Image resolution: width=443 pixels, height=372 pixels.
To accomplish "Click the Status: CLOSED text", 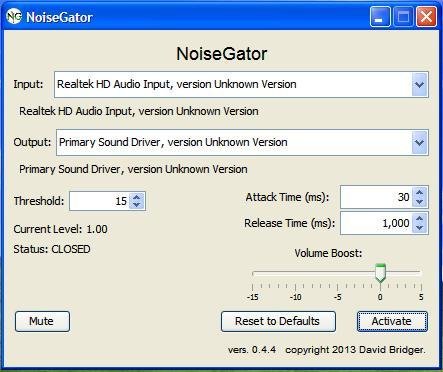I will tap(52, 249).
